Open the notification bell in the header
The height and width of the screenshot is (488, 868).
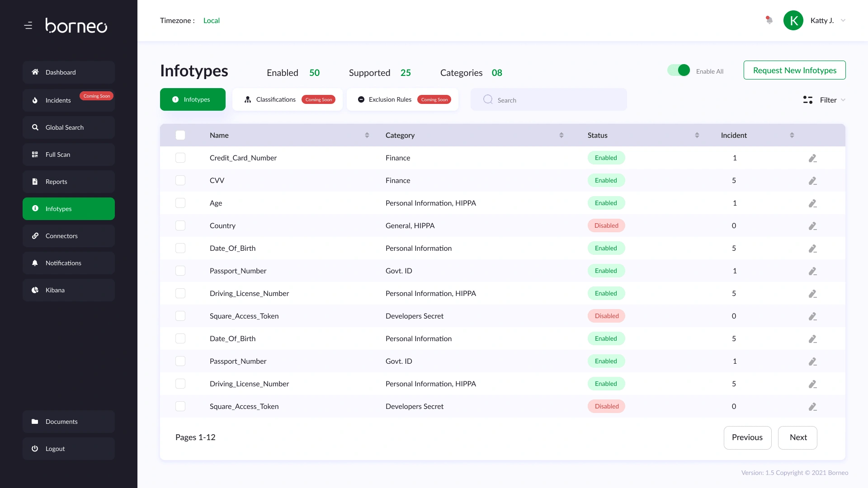769,20
